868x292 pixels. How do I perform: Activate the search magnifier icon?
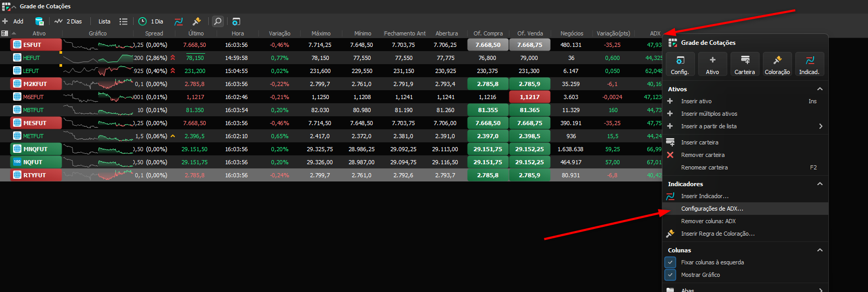pos(218,21)
